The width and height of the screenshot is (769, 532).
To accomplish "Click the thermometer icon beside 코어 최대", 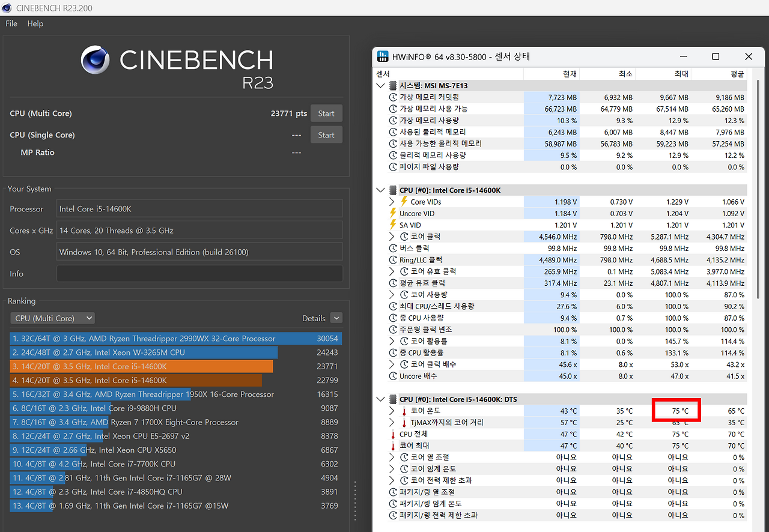I will click(x=393, y=446).
